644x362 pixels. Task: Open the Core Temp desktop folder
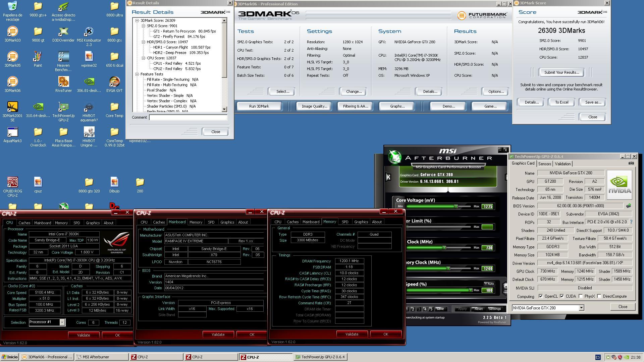[x=114, y=110]
